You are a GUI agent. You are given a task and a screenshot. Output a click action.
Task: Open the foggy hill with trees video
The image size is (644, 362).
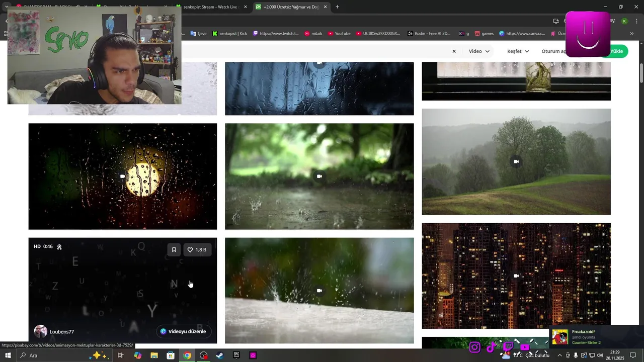click(x=516, y=161)
